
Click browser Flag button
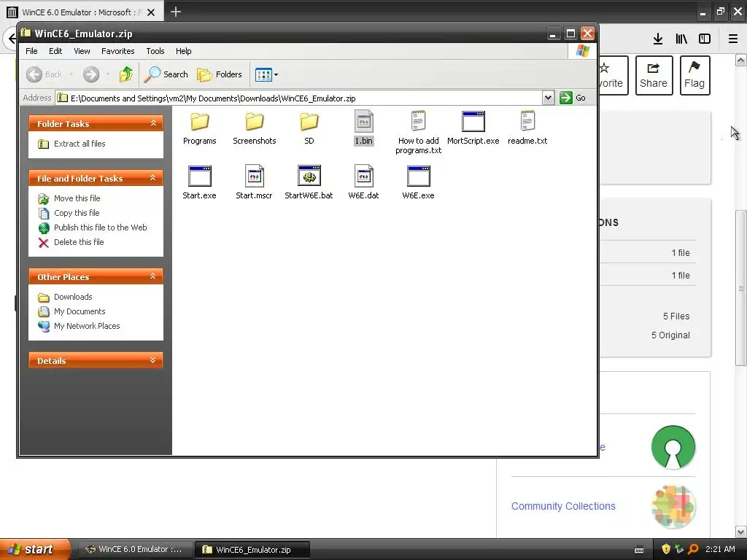(694, 75)
